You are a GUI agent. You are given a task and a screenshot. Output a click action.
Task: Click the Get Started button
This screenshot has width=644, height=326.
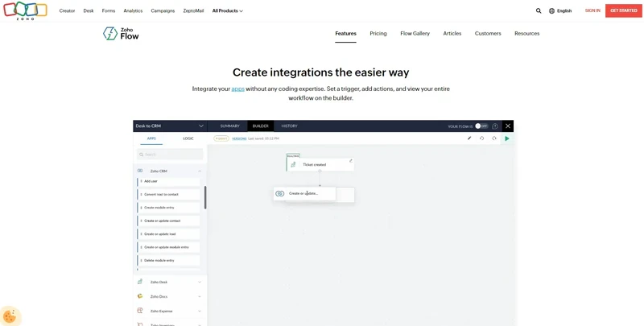[623, 10]
